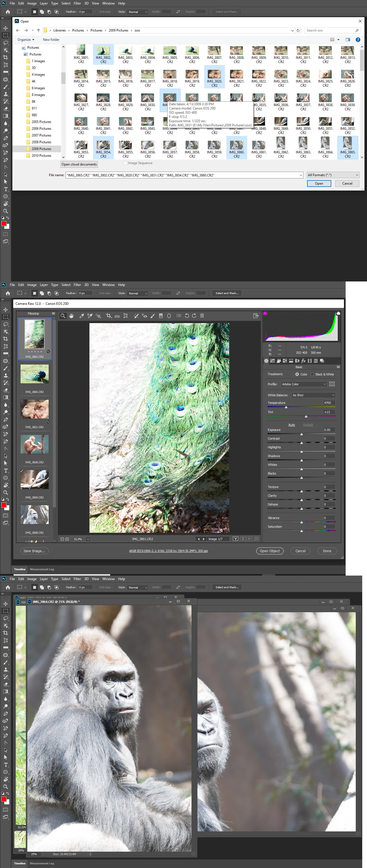367x868 pixels.
Task: Switch to Measurement Log tab below gorilla document
Action: point(42,863)
